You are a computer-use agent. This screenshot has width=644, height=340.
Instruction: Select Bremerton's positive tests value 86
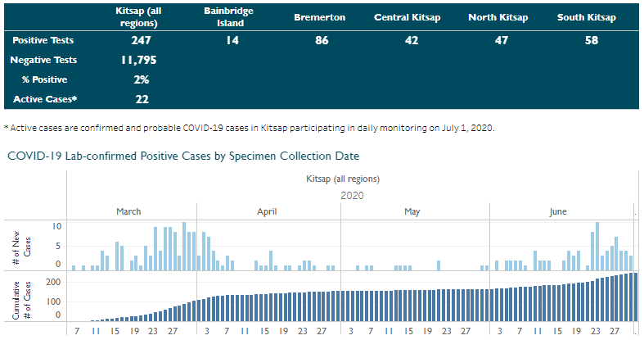(319, 39)
